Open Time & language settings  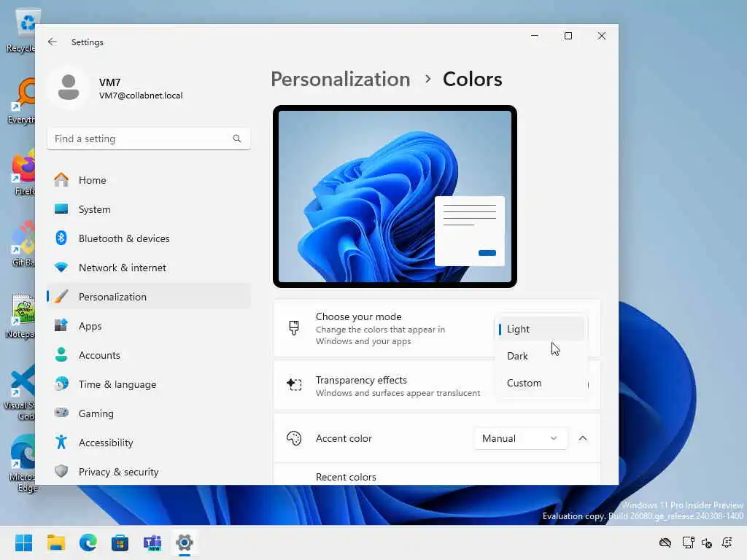[x=149, y=384]
